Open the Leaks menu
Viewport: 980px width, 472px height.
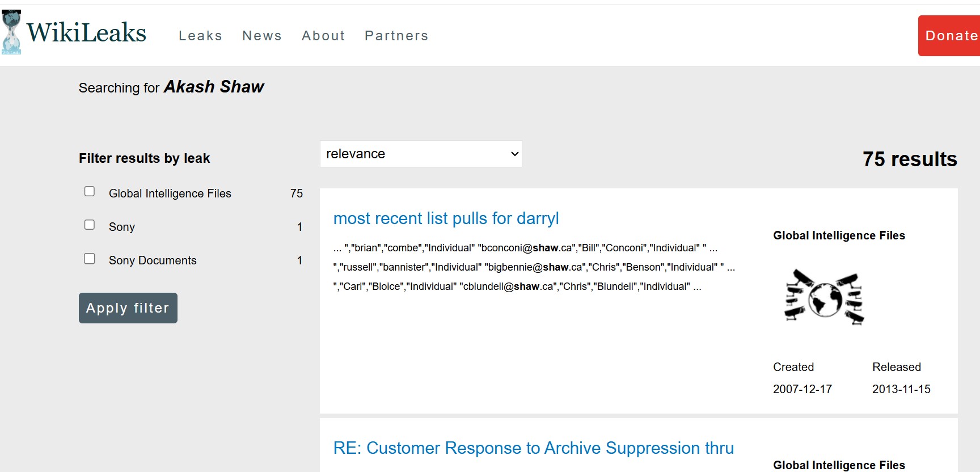(200, 36)
